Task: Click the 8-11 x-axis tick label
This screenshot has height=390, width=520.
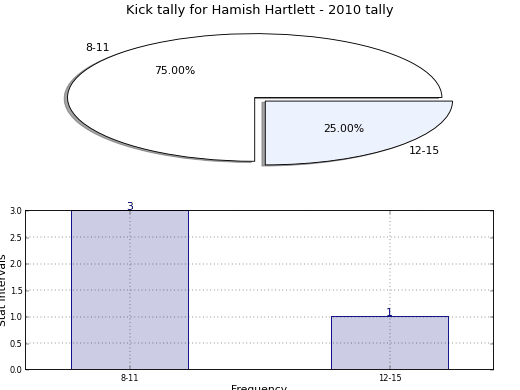Action: (129, 378)
